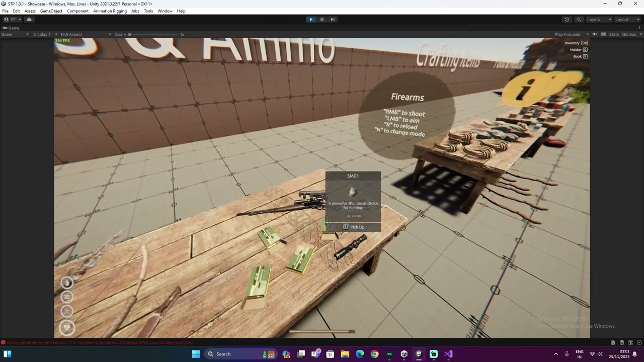Image resolution: width=644 pixels, height=362 pixels.
Task: Click the 334 FPS counter
Action: point(62,41)
